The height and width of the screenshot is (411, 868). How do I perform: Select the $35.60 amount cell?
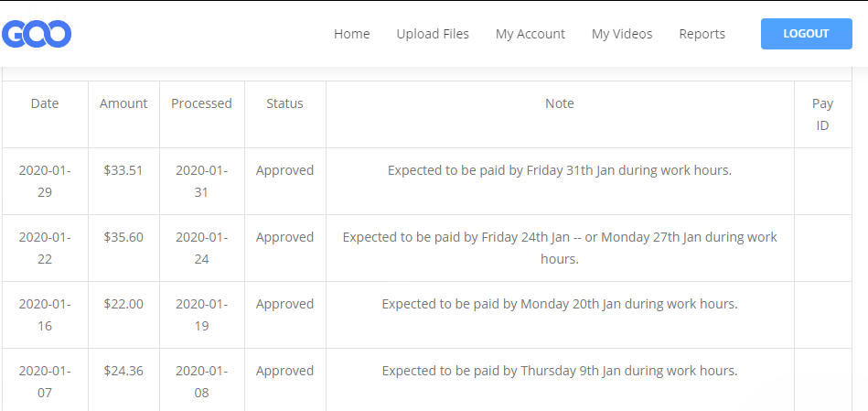click(x=123, y=237)
